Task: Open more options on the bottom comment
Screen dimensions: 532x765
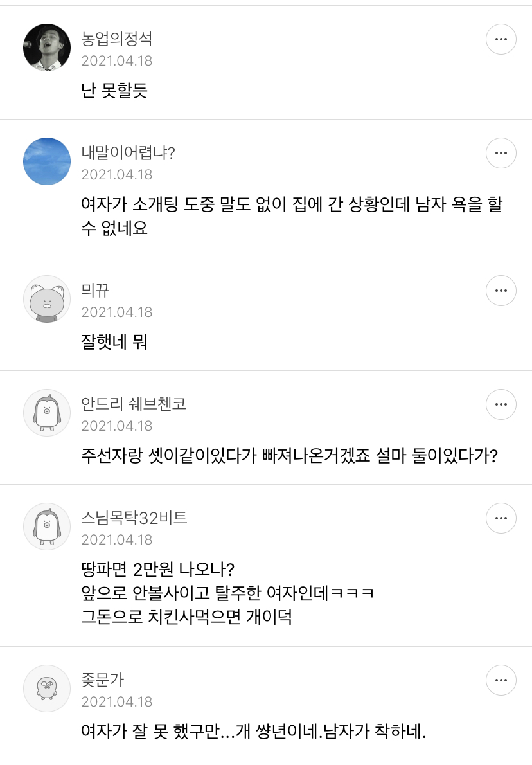Action: coord(501,680)
